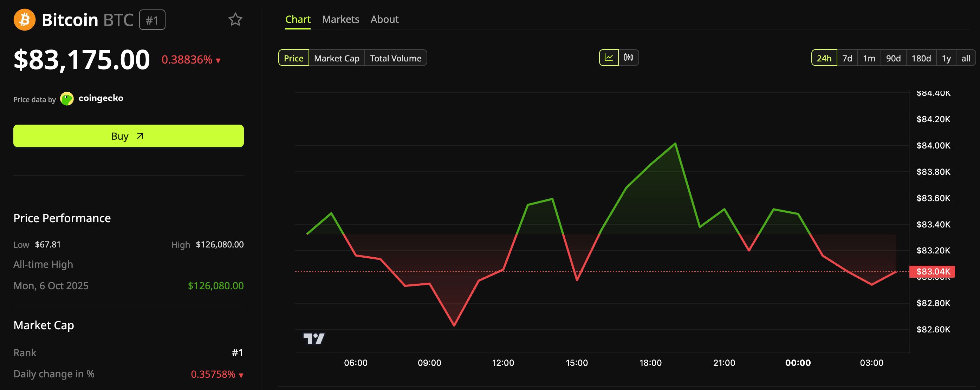
Task: Add Bitcoin to favorites with star icon
Action: (x=235, y=19)
